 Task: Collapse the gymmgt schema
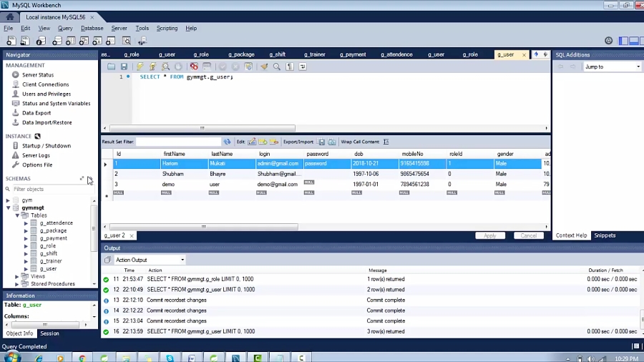coord(8,208)
